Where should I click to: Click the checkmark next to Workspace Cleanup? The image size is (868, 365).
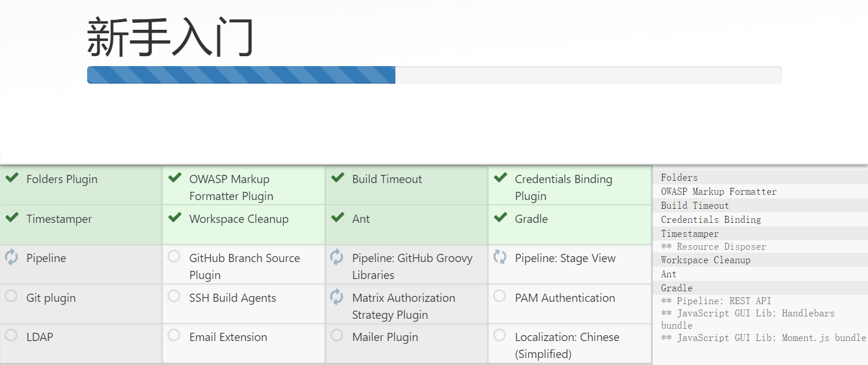click(174, 218)
